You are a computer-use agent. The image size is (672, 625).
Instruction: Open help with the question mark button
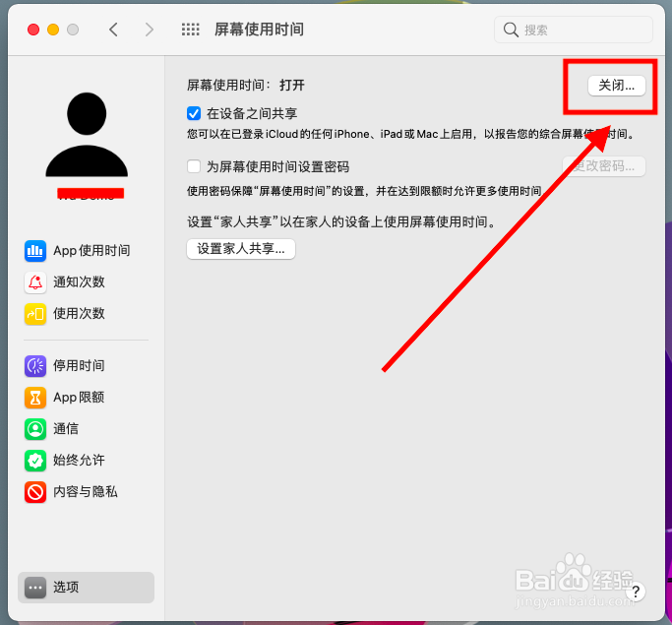coord(636,592)
